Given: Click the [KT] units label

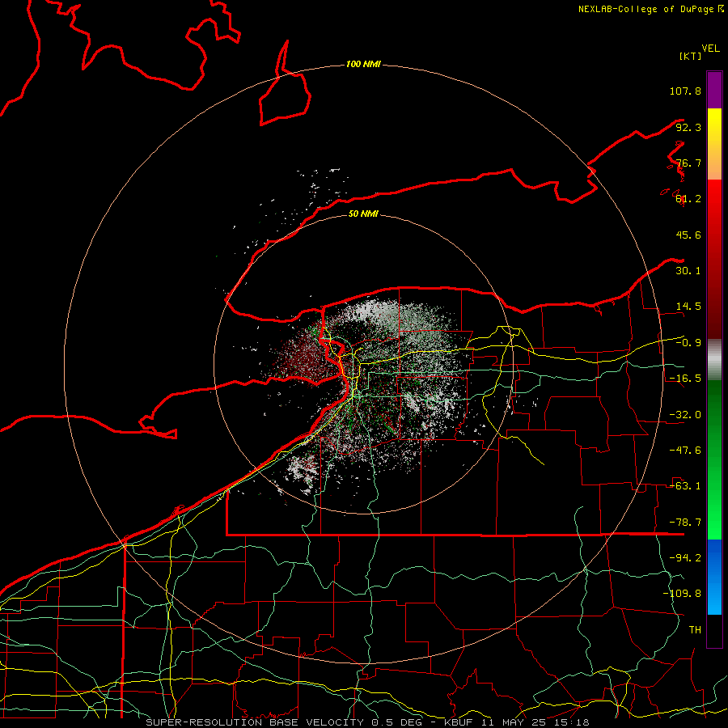Looking at the screenshot, I should [x=690, y=56].
